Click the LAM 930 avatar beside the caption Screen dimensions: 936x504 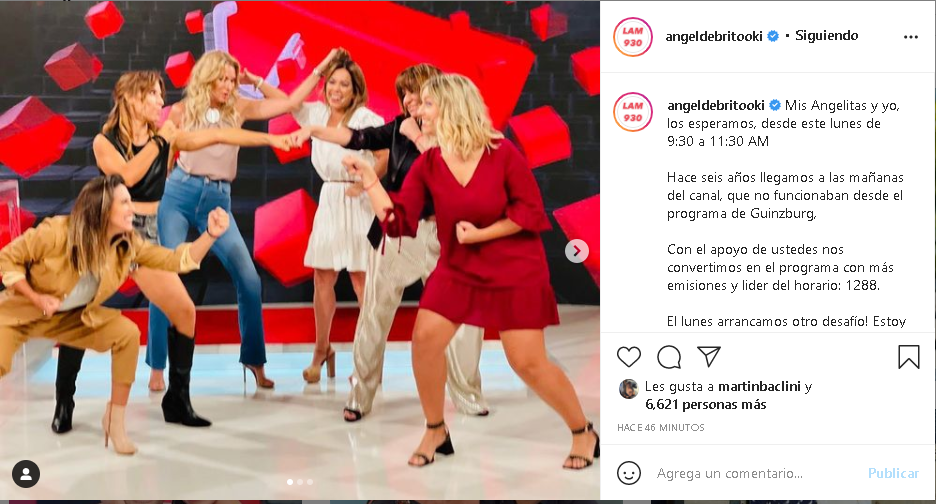click(633, 112)
